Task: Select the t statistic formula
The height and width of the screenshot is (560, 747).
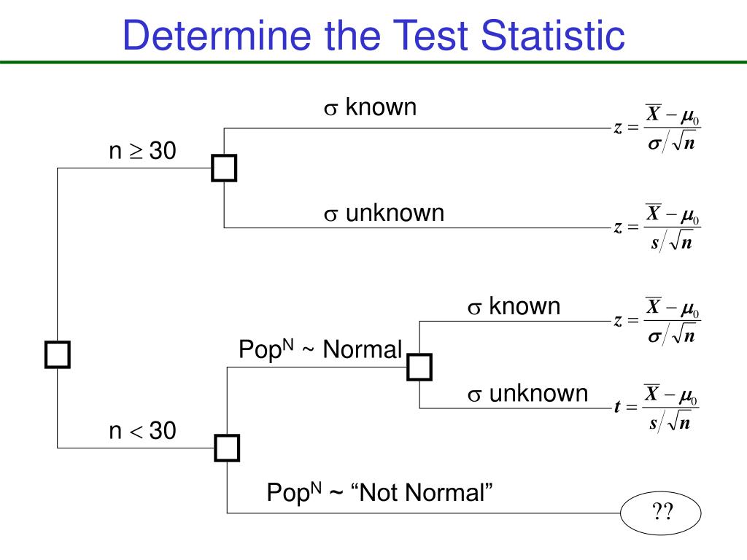Action: click(x=657, y=408)
